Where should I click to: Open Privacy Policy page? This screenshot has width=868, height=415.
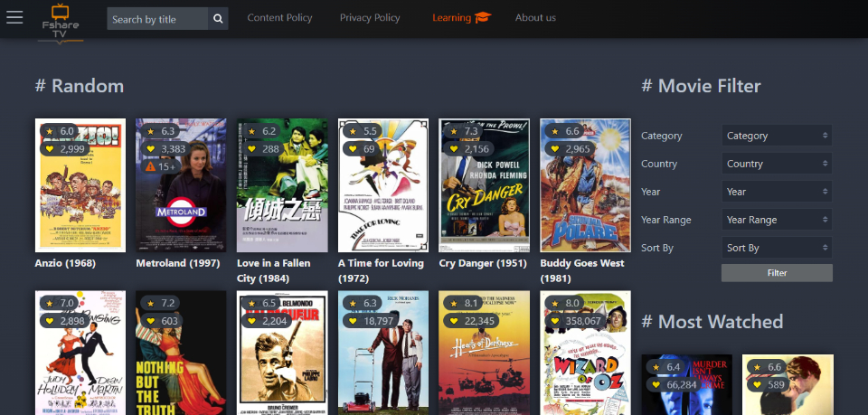pos(370,18)
